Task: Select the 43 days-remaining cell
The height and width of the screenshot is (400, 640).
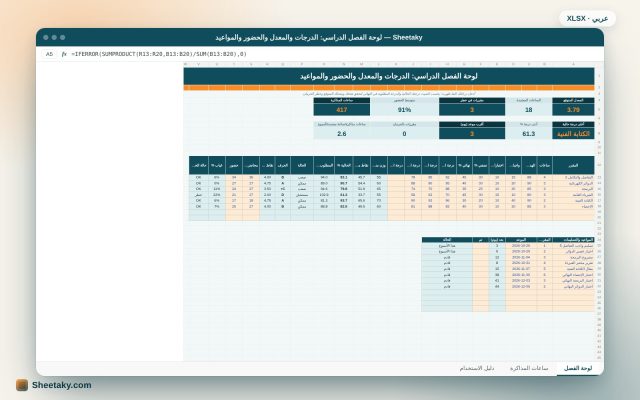Action: click(497, 281)
